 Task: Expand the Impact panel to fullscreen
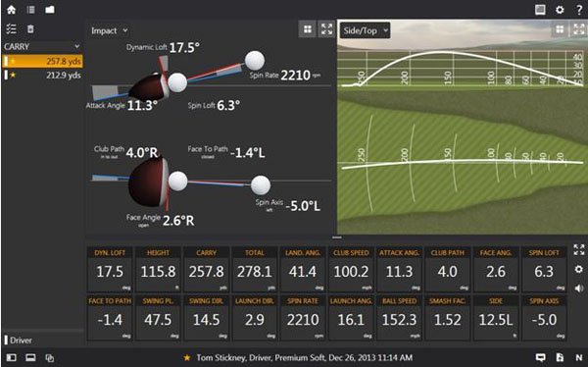click(326, 29)
